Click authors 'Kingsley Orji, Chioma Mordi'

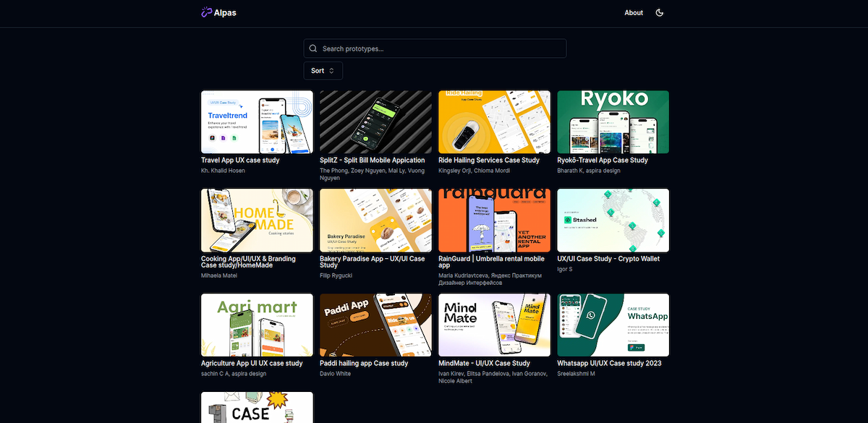pyautogui.click(x=474, y=171)
